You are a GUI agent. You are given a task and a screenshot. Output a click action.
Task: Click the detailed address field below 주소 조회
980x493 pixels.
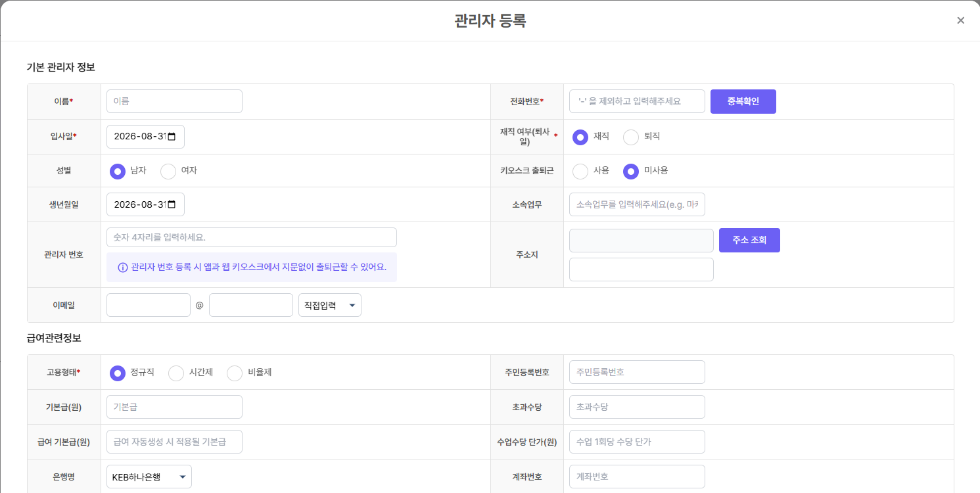(x=642, y=270)
